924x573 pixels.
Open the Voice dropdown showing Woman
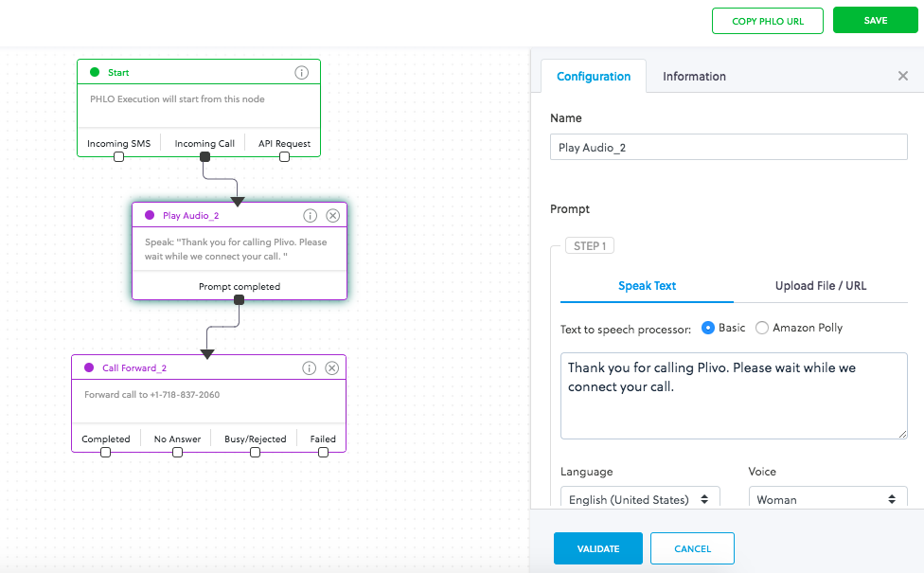827,499
